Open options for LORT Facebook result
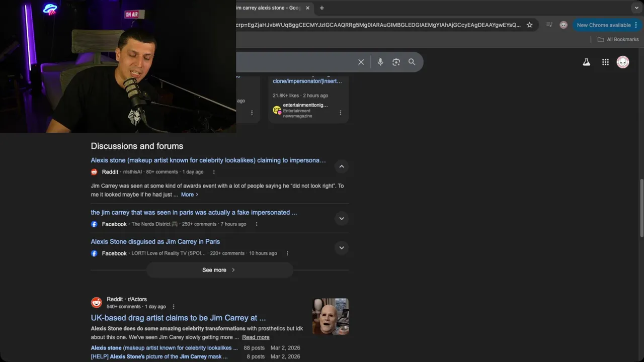This screenshot has height=362, width=644. click(287, 253)
